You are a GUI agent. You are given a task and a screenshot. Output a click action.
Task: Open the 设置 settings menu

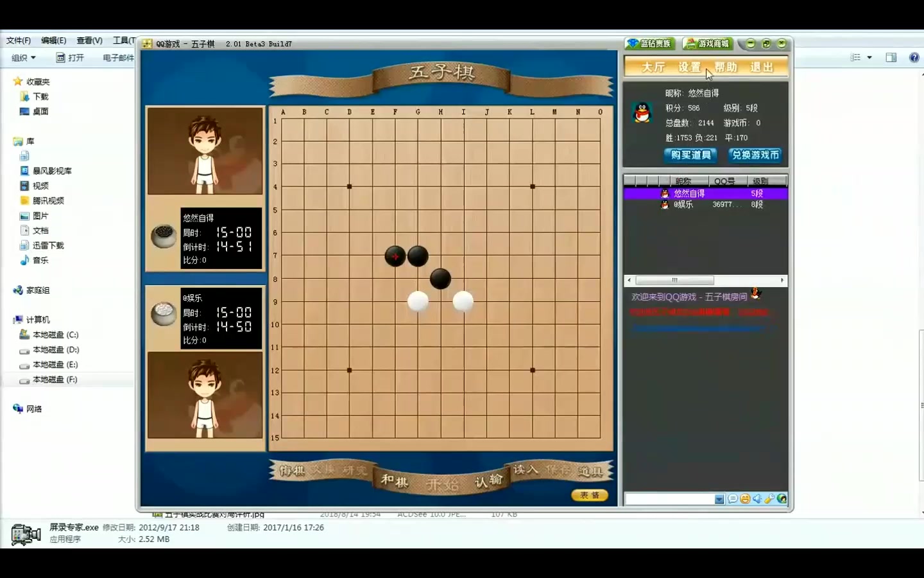point(690,67)
